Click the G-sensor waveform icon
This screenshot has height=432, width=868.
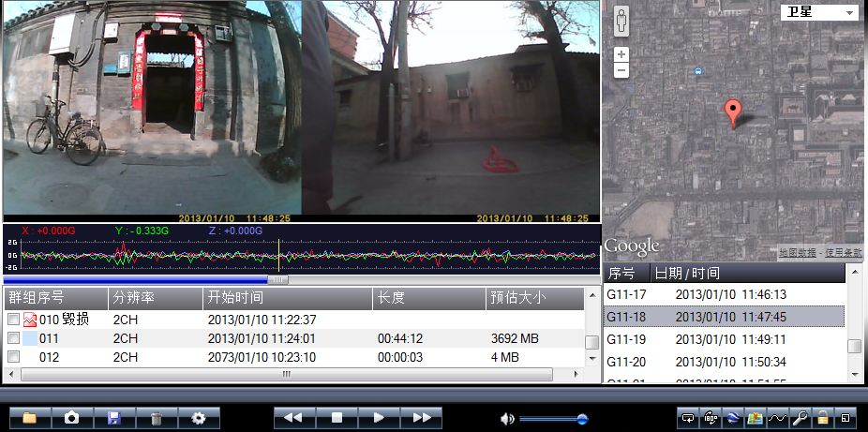tap(778, 418)
